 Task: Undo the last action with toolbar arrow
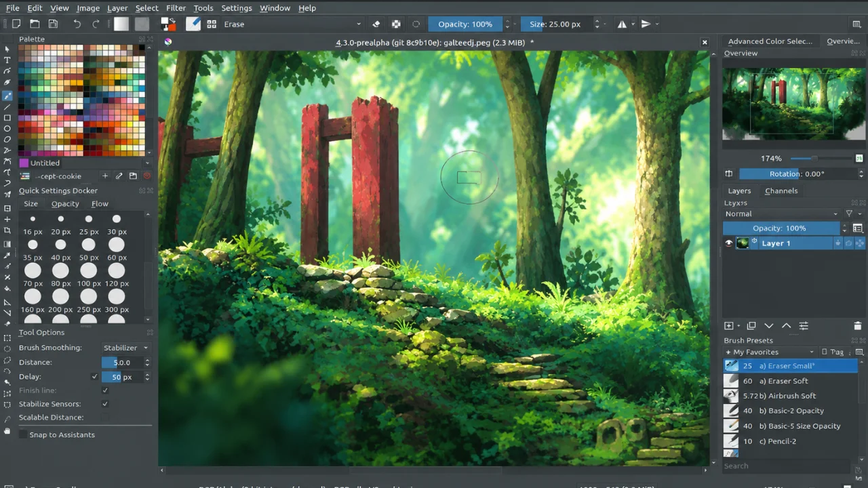coord(77,24)
